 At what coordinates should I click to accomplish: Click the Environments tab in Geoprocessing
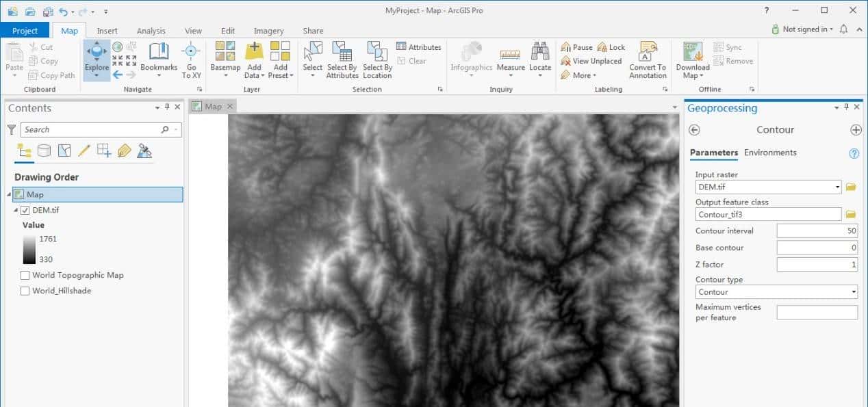pyautogui.click(x=772, y=153)
